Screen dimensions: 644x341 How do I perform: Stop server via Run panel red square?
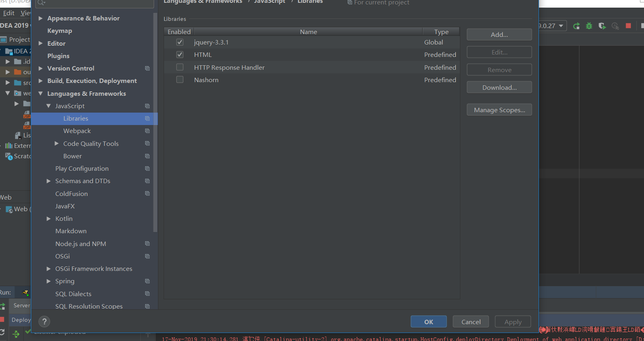[x=2, y=319]
